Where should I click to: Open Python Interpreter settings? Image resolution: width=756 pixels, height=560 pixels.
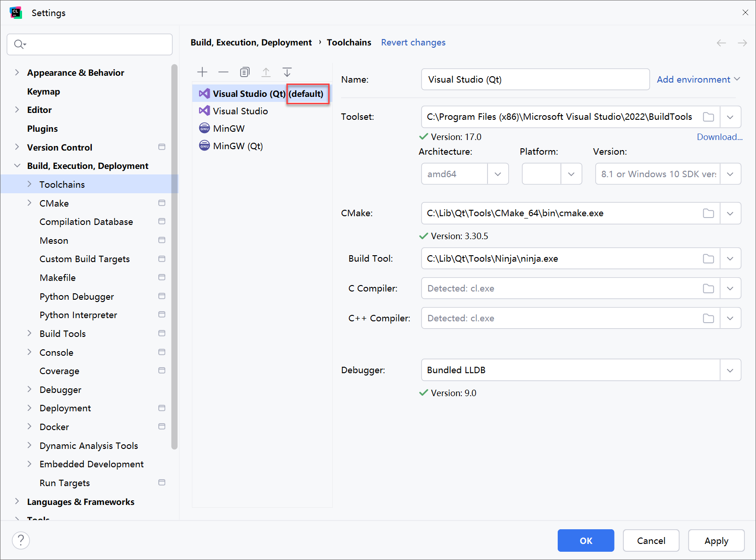tap(78, 315)
